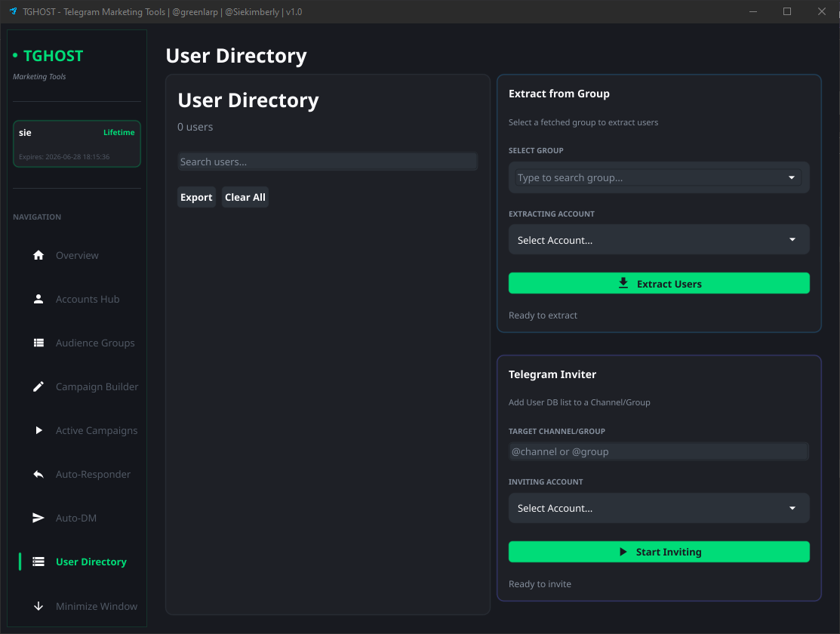Click the Auto-Responder reply arrow icon
Screen dimensions: 840x634
pos(38,474)
